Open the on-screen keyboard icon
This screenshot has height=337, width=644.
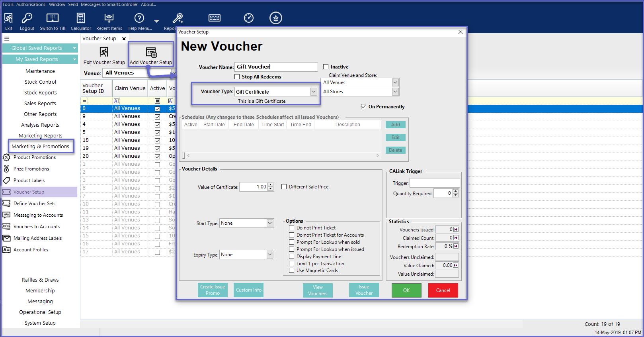point(215,18)
